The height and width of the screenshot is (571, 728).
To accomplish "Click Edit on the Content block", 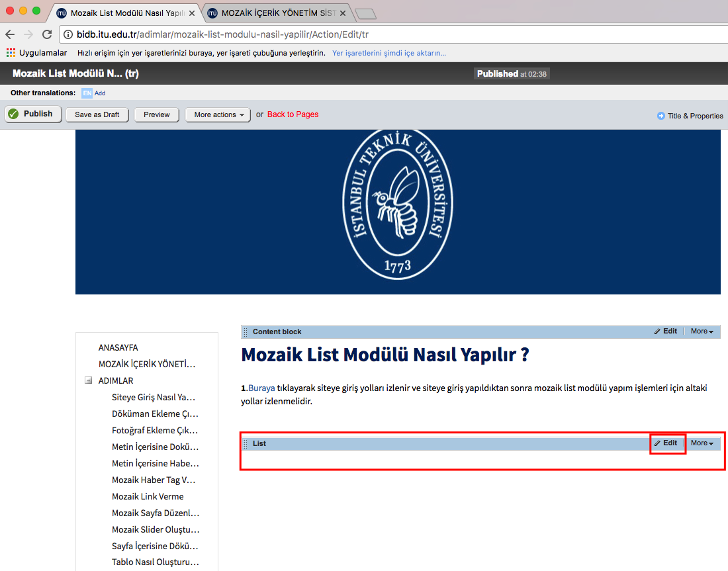I will pos(666,331).
